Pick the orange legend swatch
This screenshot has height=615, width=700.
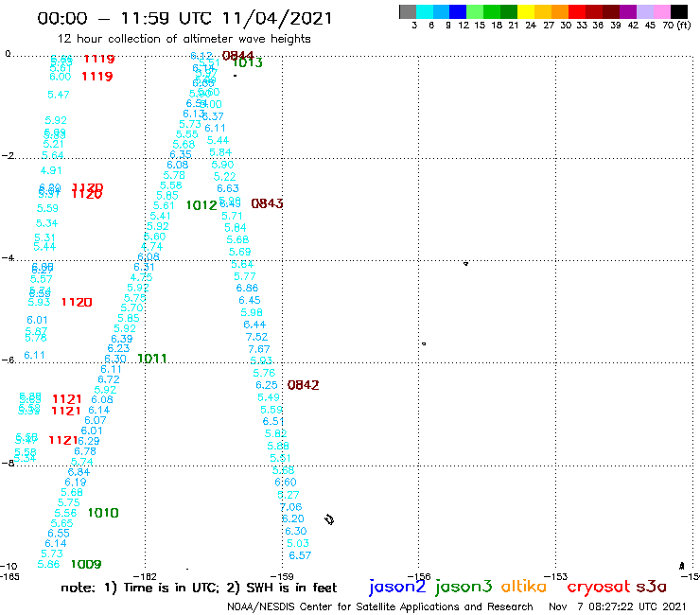(560, 11)
